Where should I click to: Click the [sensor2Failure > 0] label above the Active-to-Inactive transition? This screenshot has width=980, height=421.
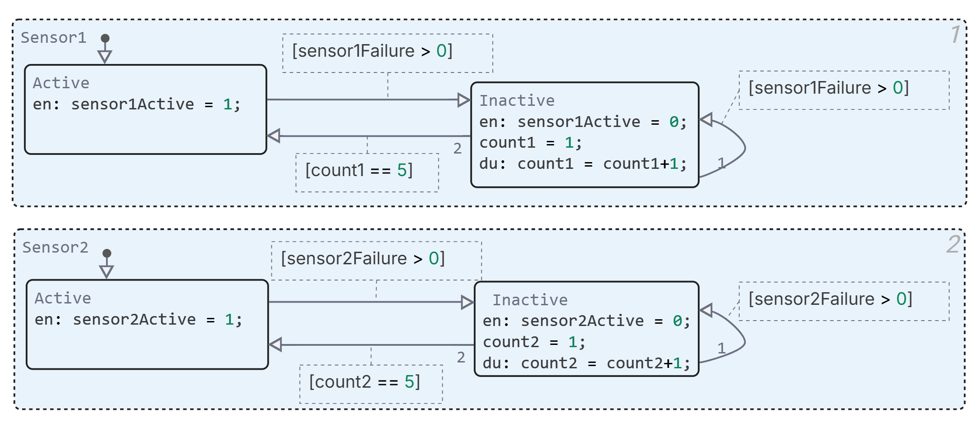363,259
